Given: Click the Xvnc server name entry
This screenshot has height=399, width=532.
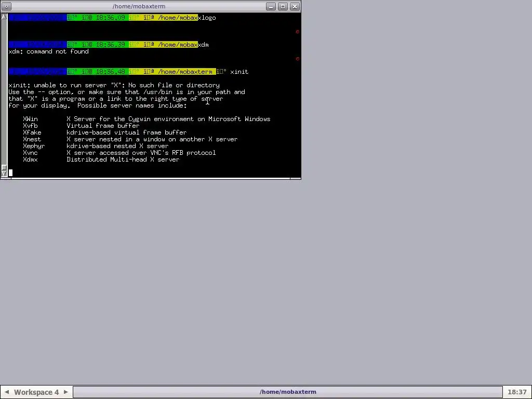Looking at the screenshot, I should point(30,153).
